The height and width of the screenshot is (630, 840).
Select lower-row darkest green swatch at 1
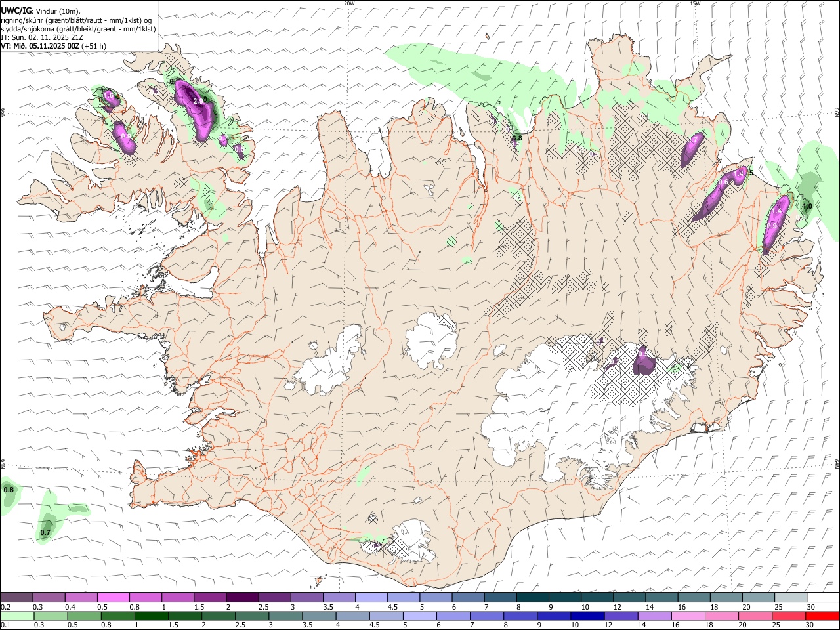[151, 616]
